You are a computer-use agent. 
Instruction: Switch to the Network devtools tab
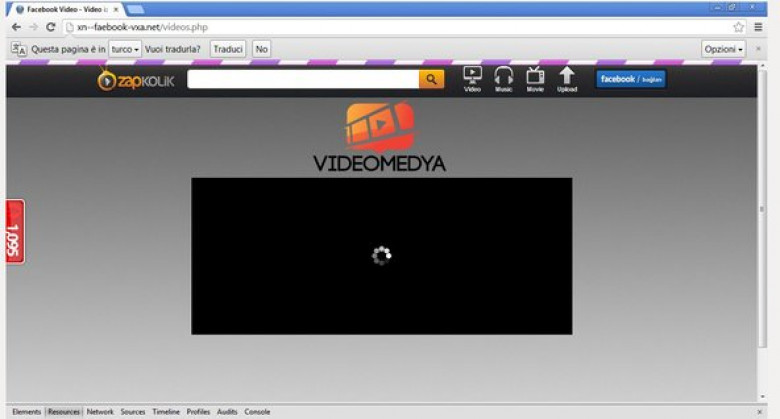click(100, 412)
